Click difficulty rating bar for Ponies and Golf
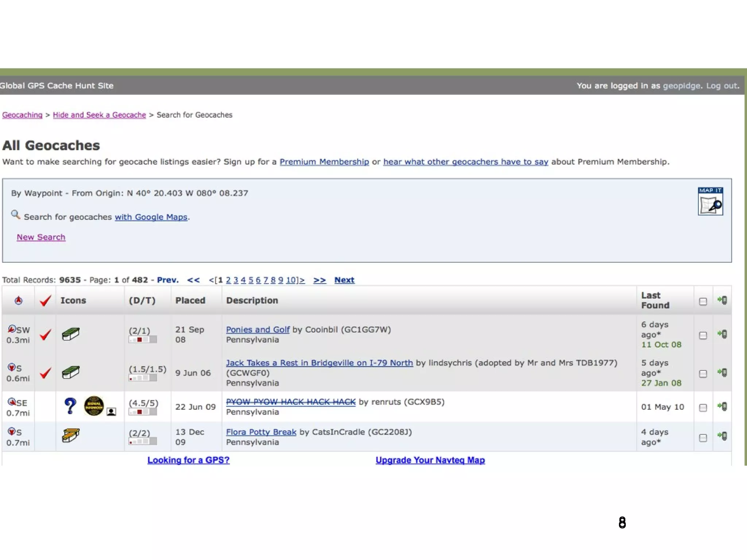Viewport: 747px width, 560px height. (143, 340)
